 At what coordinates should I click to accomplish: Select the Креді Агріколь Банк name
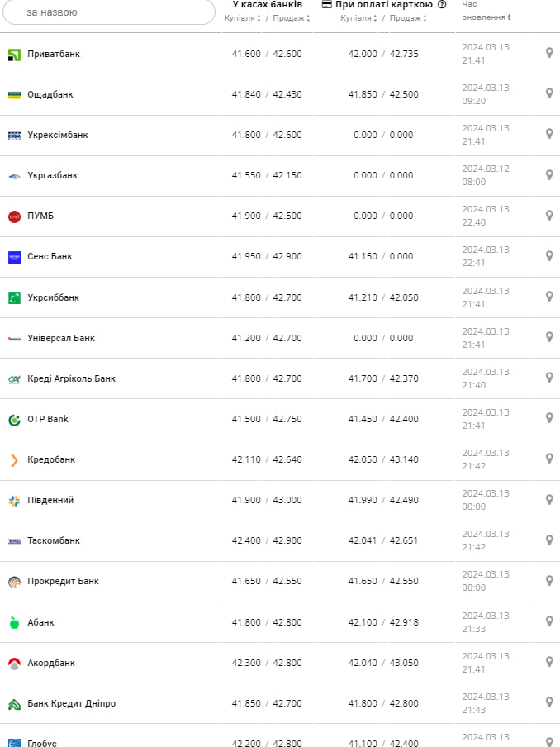click(71, 378)
